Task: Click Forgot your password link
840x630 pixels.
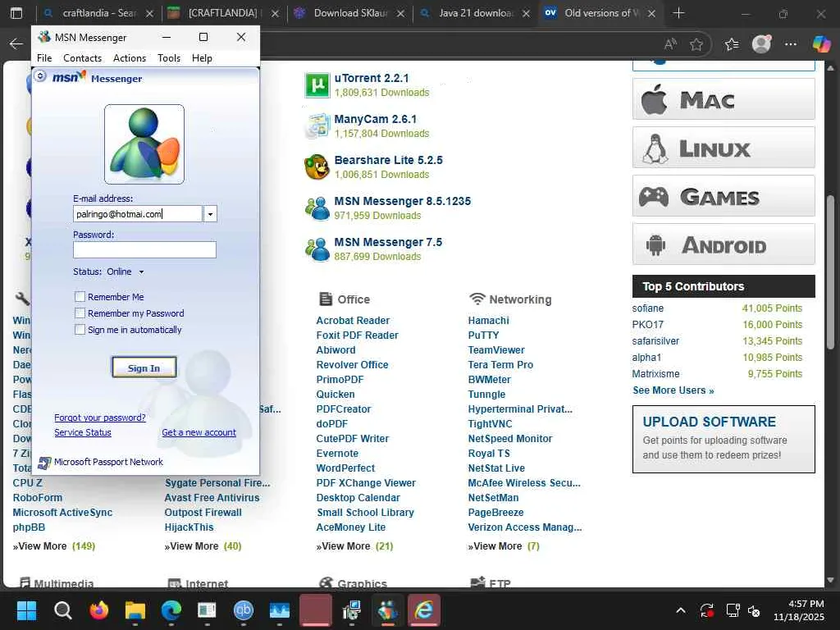Action: pos(99,418)
